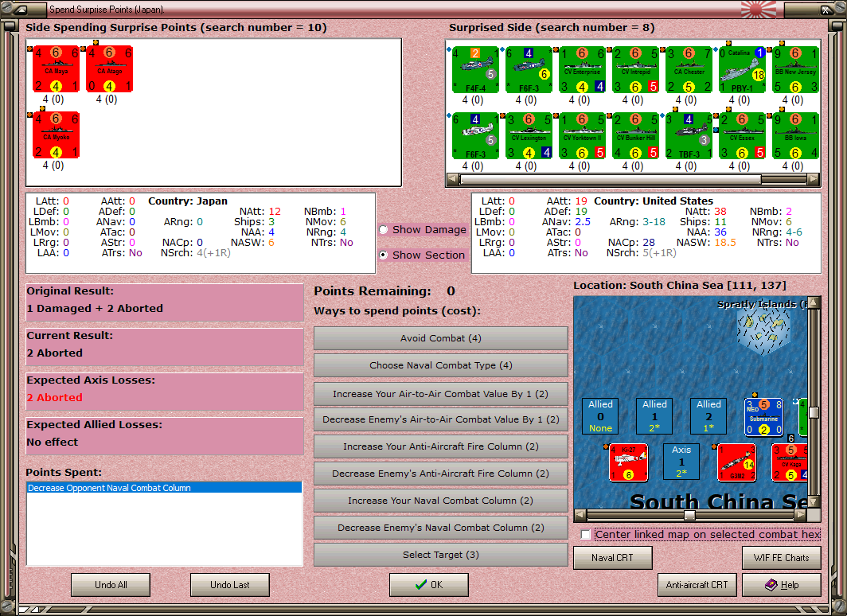
Task: Click the Original Result panel
Action: [x=165, y=302]
